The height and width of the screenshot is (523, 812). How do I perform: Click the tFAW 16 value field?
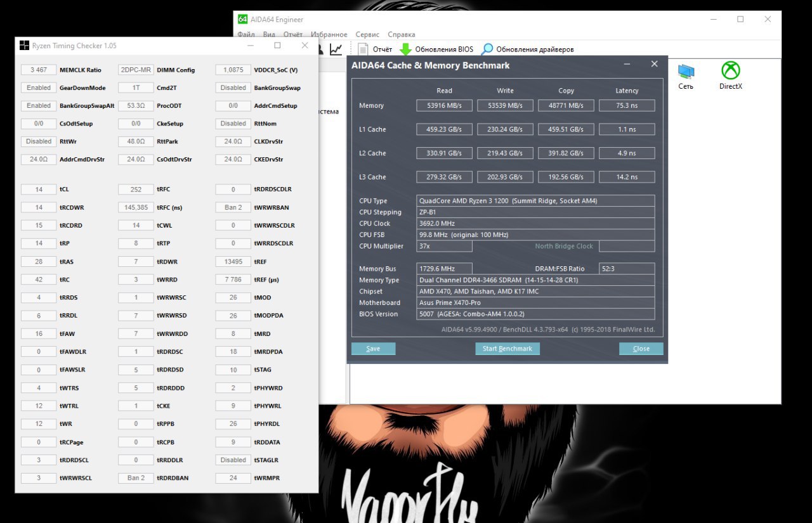tap(39, 333)
